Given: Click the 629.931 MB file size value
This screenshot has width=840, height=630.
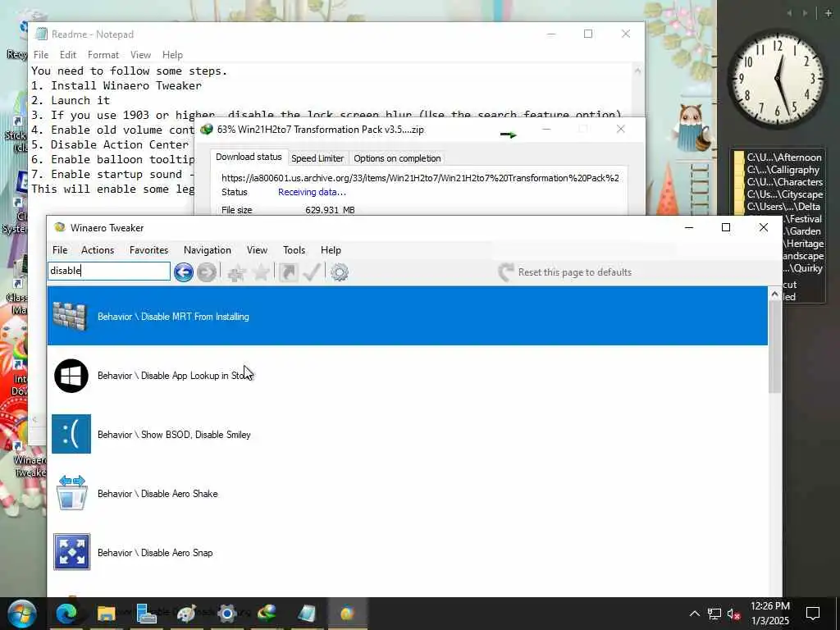Looking at the screenshot, I should tap(330, 210).
